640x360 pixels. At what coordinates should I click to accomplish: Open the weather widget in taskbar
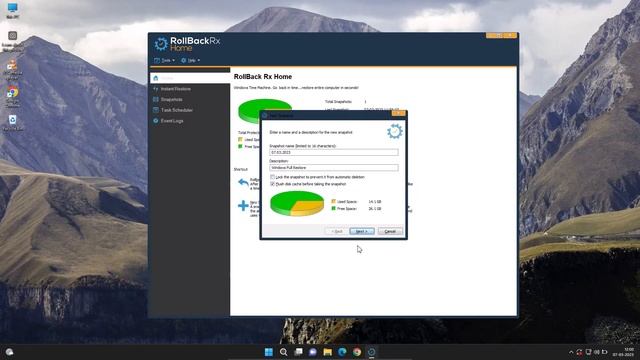pyautogui.click(x=9, y=352)
